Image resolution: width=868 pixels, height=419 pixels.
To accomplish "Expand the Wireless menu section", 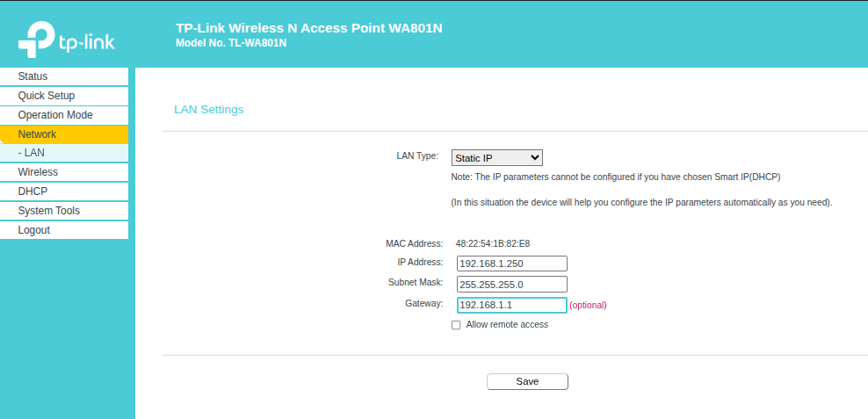I will (64, 172).
